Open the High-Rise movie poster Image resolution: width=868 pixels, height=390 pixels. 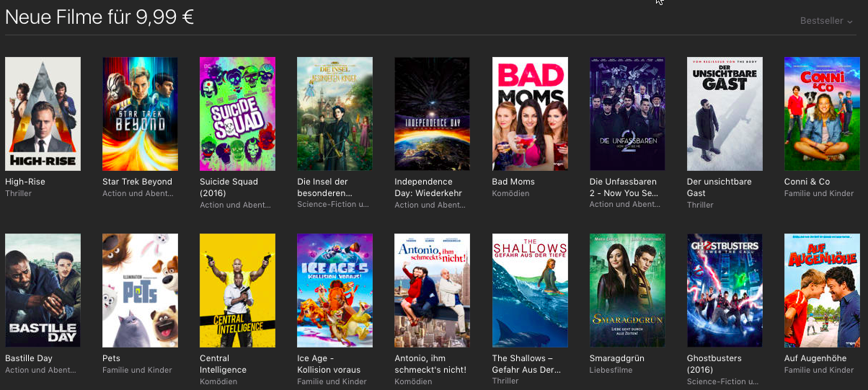click(x=43, y=114)
